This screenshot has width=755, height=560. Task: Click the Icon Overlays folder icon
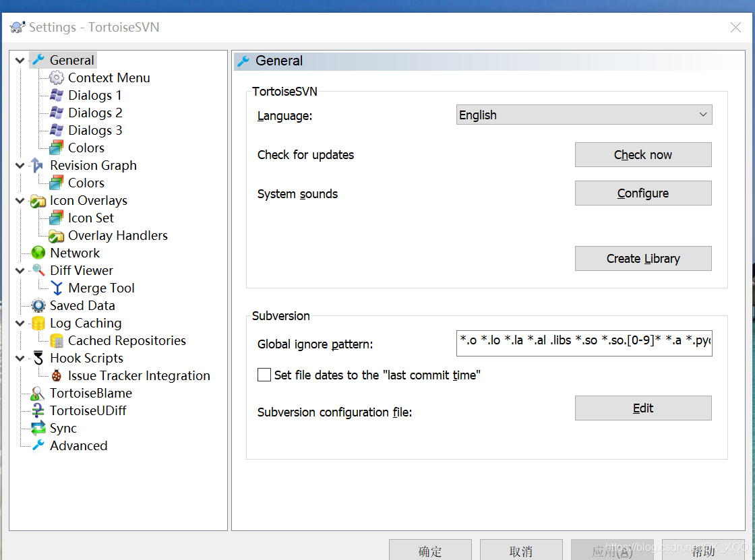tap(38, 200)
